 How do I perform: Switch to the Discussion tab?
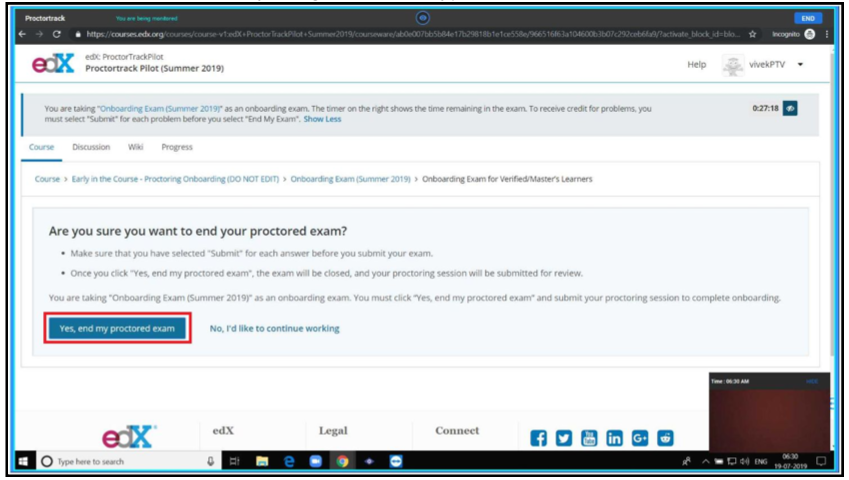91,147
